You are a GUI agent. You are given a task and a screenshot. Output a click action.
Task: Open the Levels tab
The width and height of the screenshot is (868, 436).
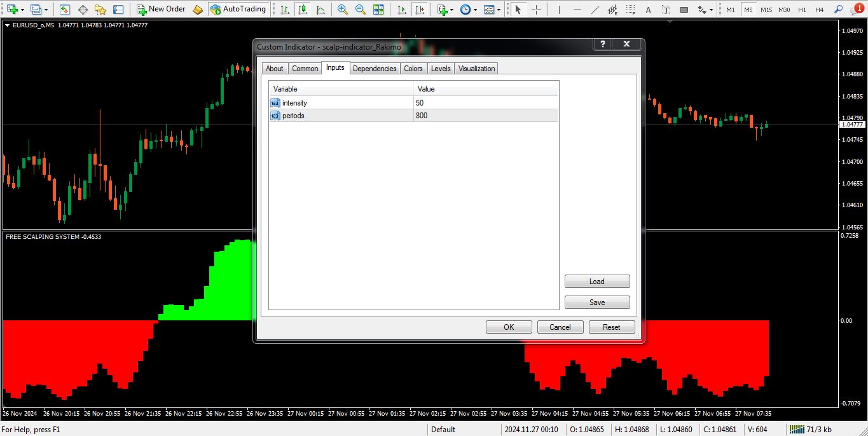coord(440,69)
